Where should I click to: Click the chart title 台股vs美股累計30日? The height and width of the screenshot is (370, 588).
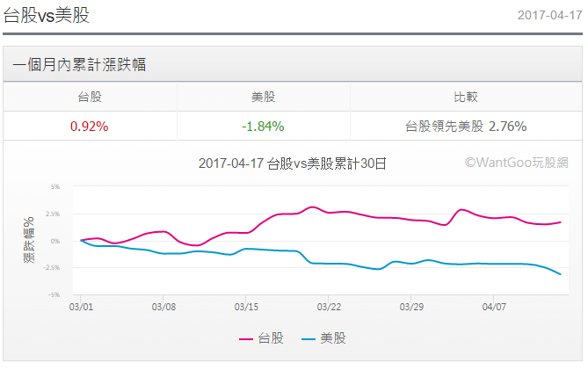pyautogui.click(x=293, y=163)
